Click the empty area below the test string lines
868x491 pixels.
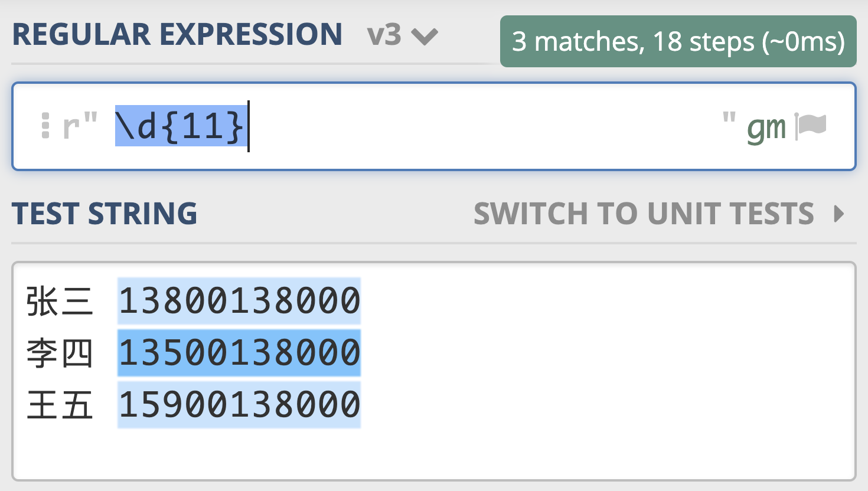434,453
